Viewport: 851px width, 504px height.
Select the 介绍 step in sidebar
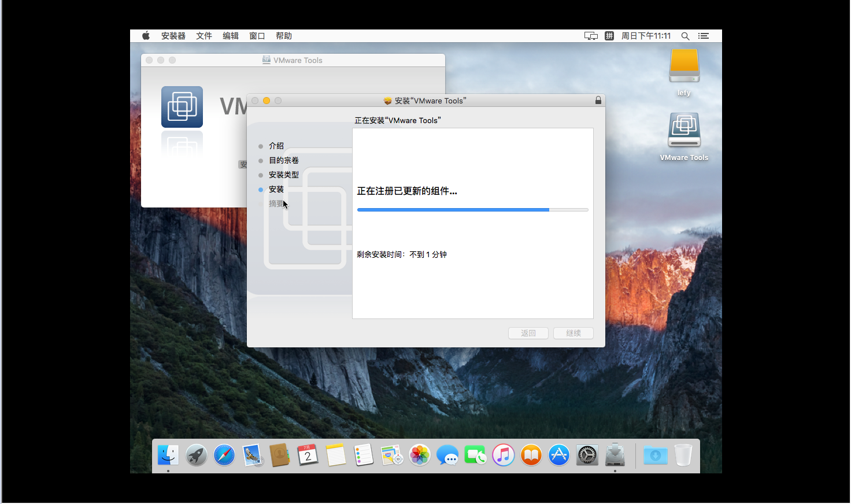pyautogui.click(x=276, y=146)
